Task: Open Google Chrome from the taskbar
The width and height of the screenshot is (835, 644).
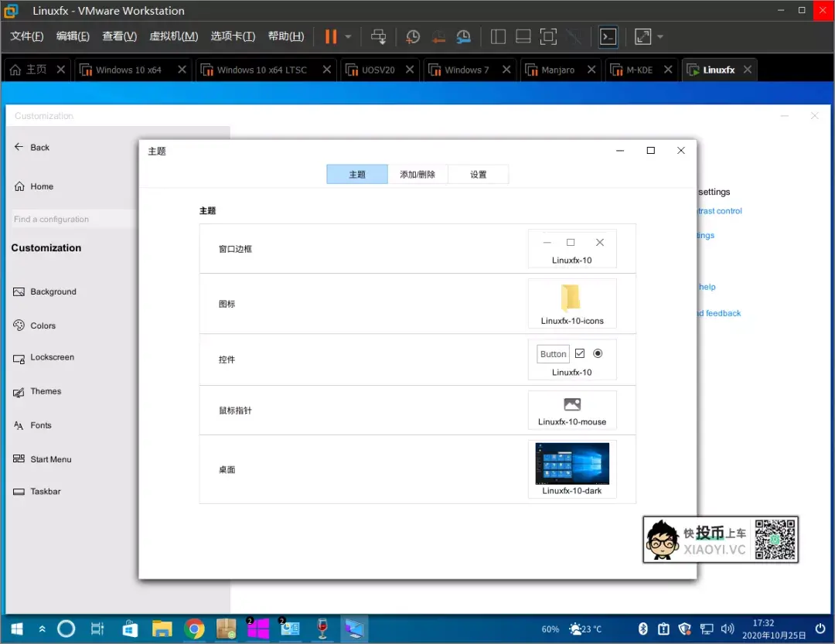Action: (x=194, y=629)
